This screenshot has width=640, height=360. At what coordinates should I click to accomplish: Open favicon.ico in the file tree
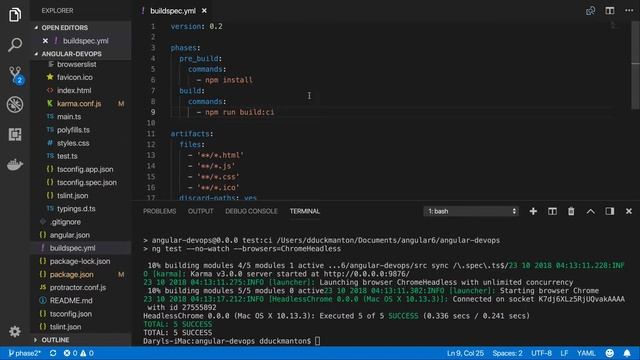pyautogui.click(x=75, y=77)
